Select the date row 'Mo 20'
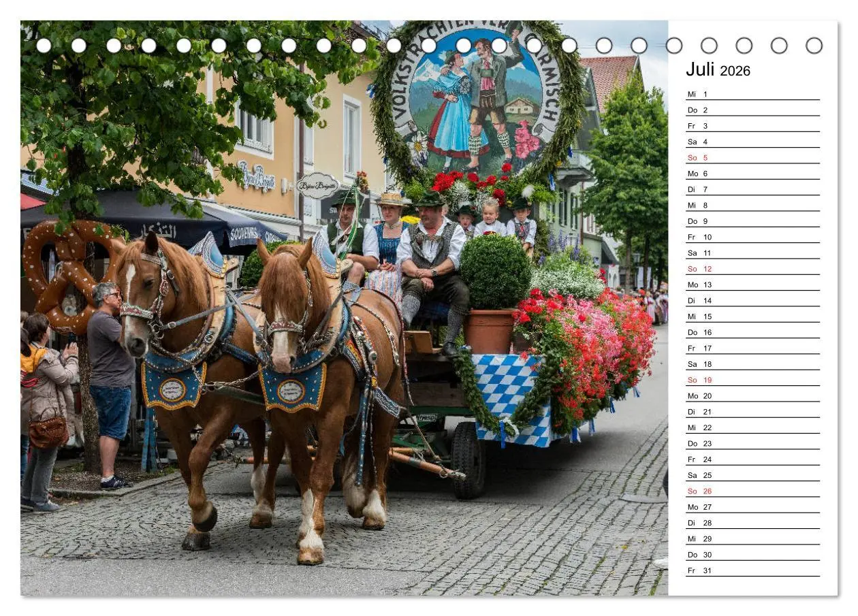The width and height of the screenshot is (858, 616). point(752,395)
